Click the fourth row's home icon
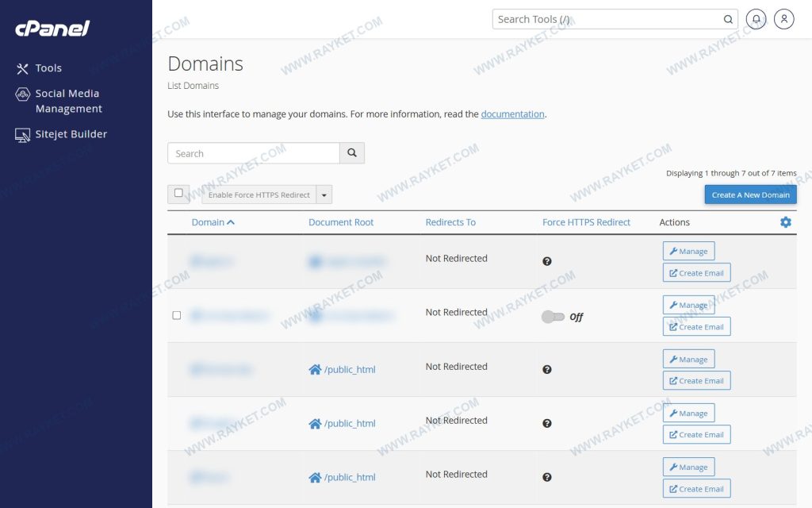Viewport: 812px width, 508px height. [315, 424]
